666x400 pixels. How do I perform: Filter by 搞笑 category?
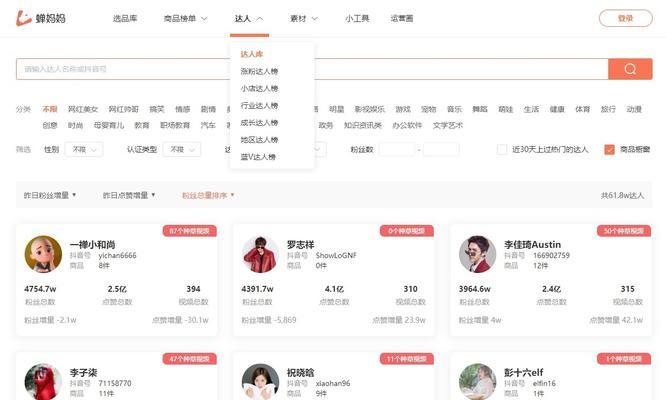tap(157, 109)
